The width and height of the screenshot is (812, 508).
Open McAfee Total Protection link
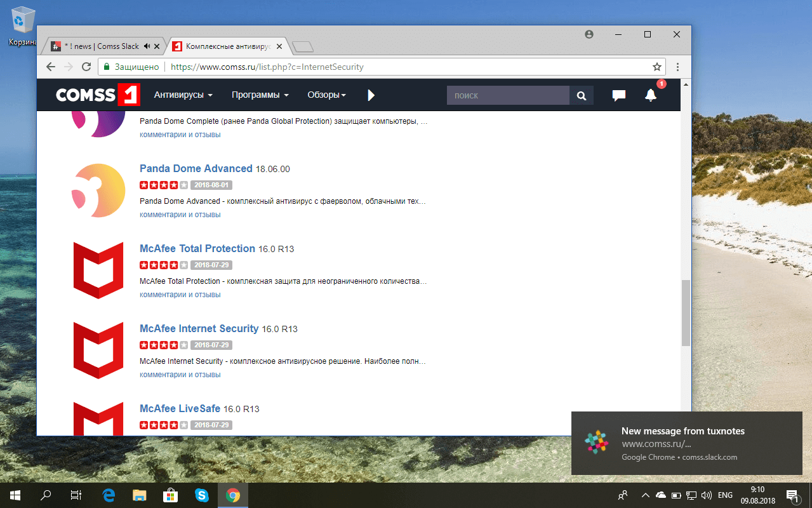tap(197, 248)
